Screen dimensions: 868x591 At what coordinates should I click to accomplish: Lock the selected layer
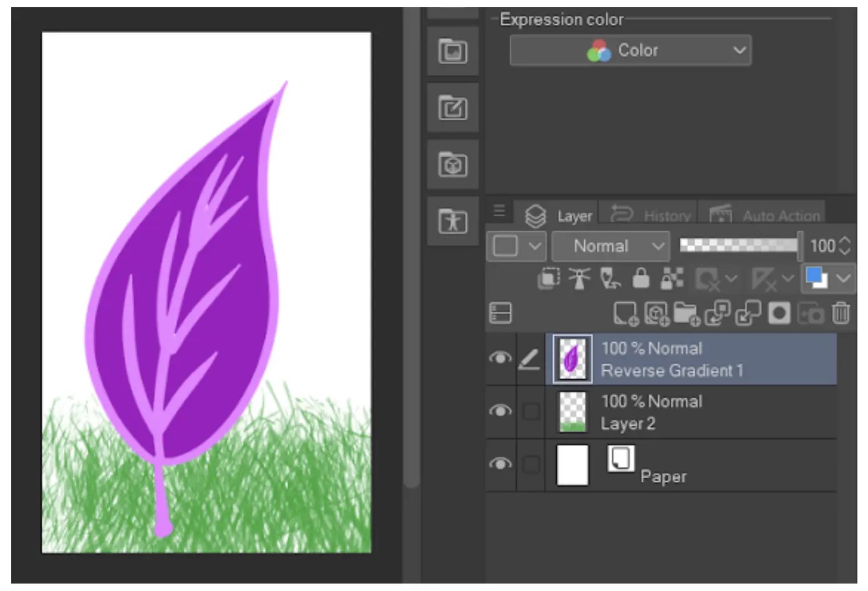(x=640, y=279)
